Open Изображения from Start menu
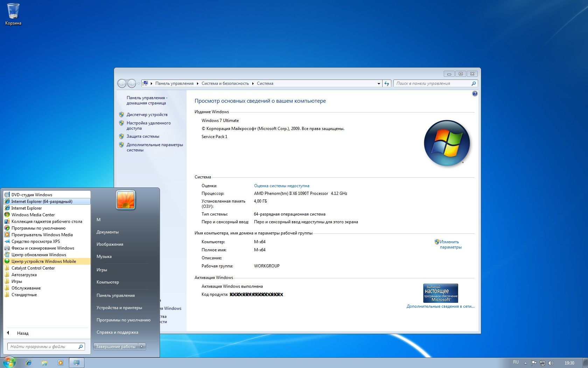The image size is (588, 368). click(x=110, y=244)
